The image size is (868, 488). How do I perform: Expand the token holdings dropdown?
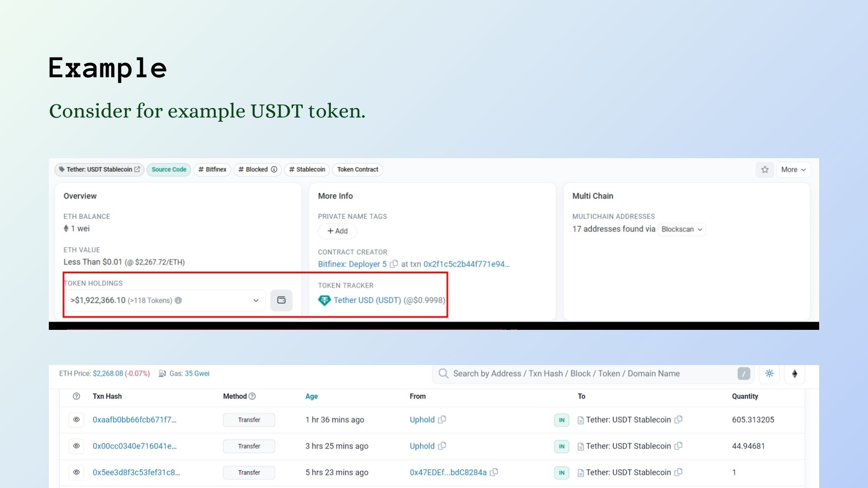click(255, 300)
